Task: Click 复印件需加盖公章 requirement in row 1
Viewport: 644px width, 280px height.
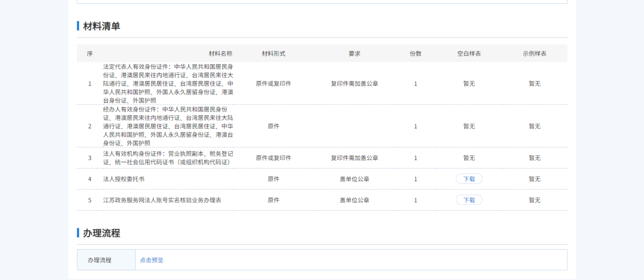Action: [x=354, y=83]
